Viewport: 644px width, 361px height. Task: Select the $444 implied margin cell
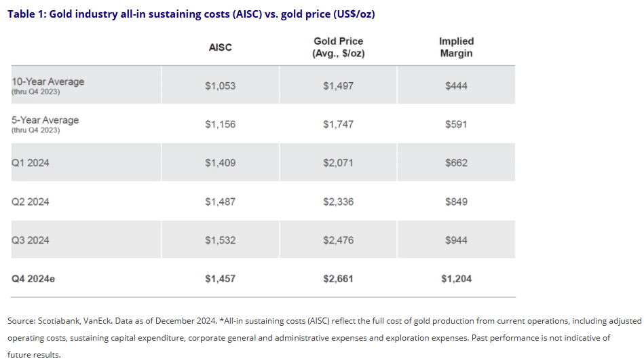[x=456, y=85]
